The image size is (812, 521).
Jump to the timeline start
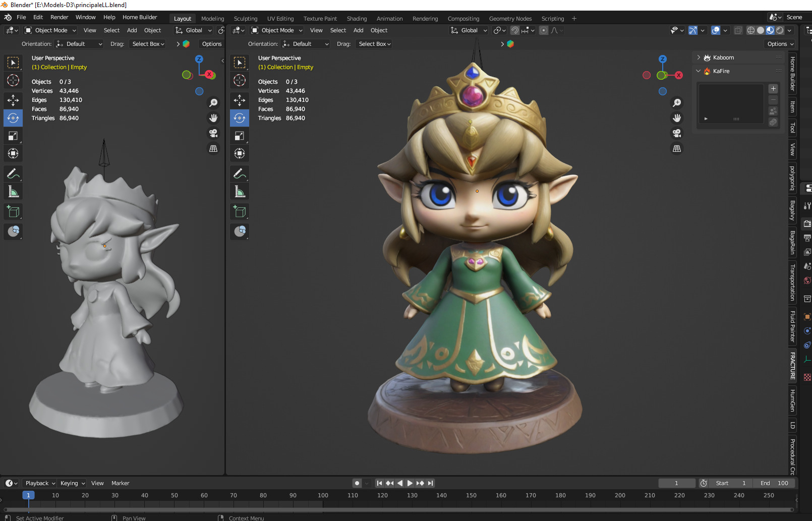[x=379, y=483]
